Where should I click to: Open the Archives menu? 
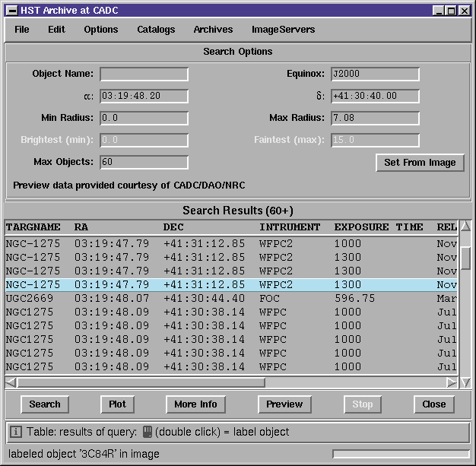213,30
